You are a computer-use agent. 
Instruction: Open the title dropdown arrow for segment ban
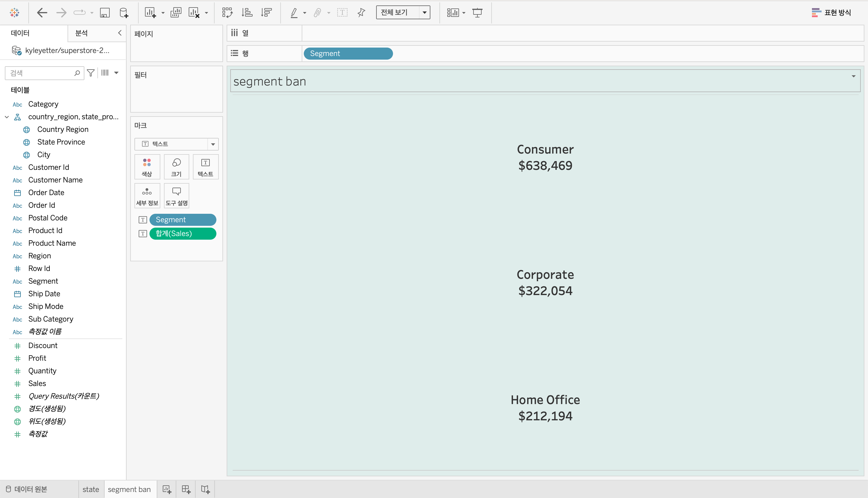tap(853, 76)
